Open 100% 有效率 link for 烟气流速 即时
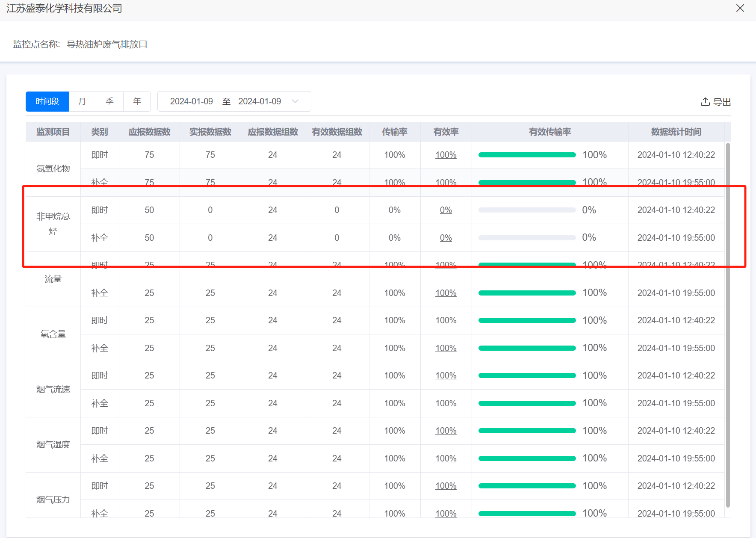The height and width of the screenshot is (538, 756). point(446,375)
